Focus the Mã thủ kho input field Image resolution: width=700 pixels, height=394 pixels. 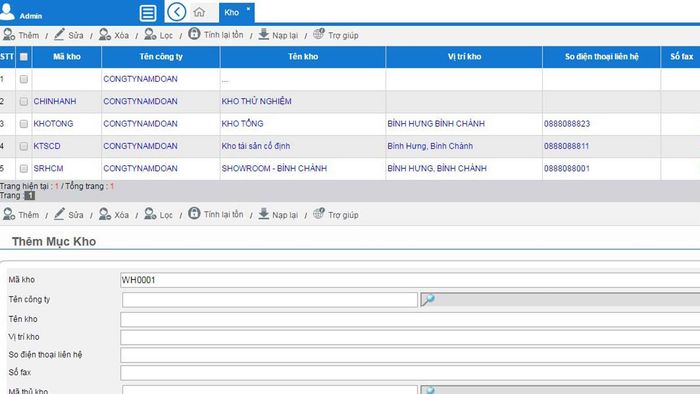[x=270, y=390]
